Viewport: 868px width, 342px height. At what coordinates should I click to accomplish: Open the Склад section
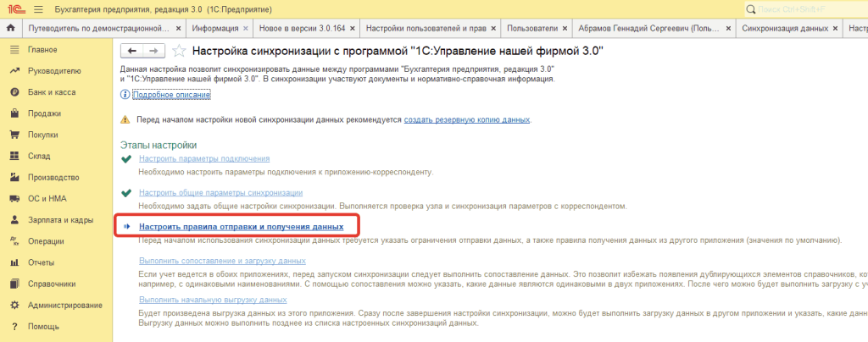[x=39, y=156]
